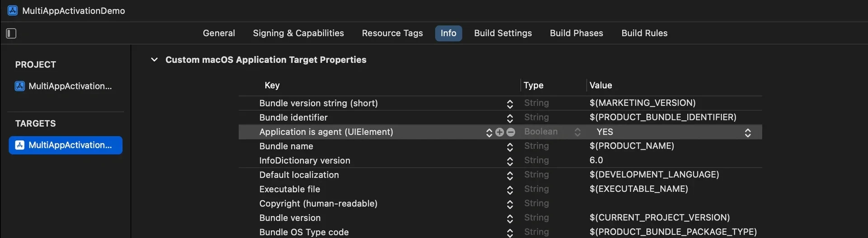This screenshot has height=238, width=868.
Task: Click the empty Copyright value field
Action: click(674, 204)
